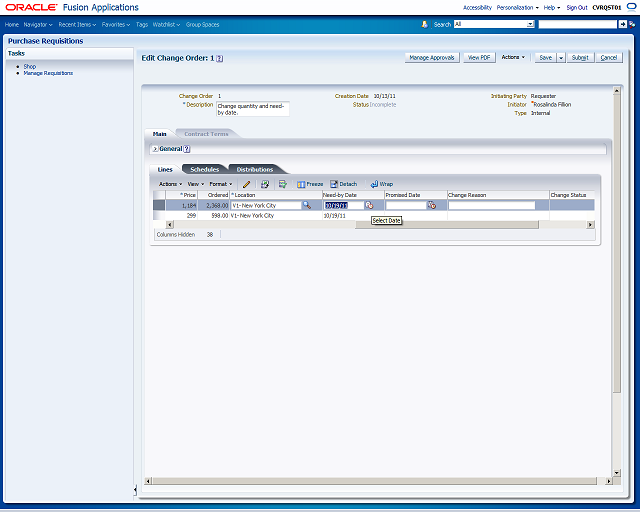The image size is (640, 512).
Task: Open the Personalization menu
Action: [x=518, y=7]
